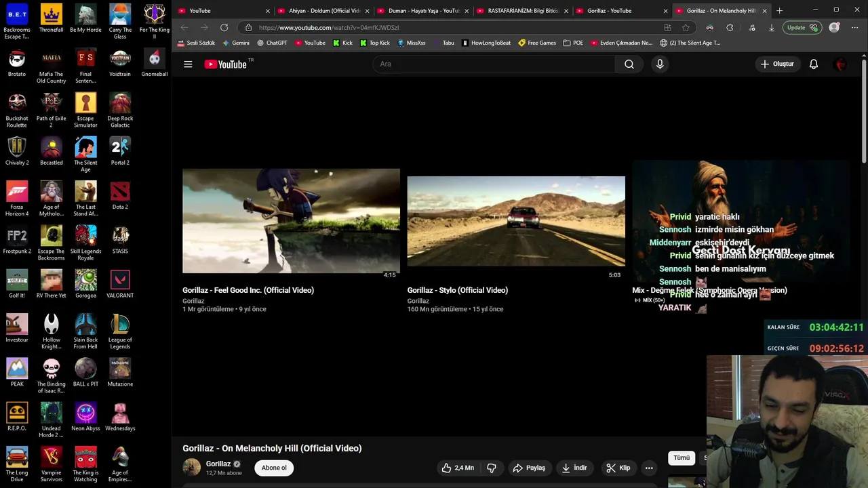Click Paylaş share button
Screen dimensions: 868x488
(529, 468)
